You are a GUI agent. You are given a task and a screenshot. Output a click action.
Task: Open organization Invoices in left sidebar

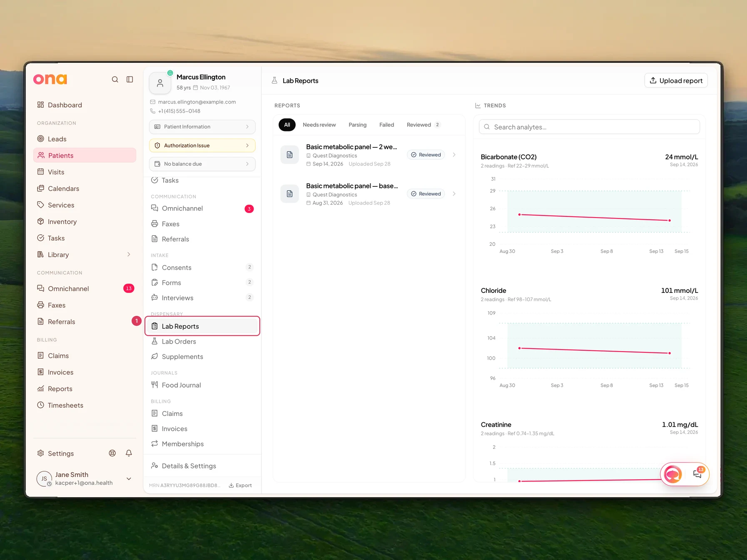coord(85,372)
